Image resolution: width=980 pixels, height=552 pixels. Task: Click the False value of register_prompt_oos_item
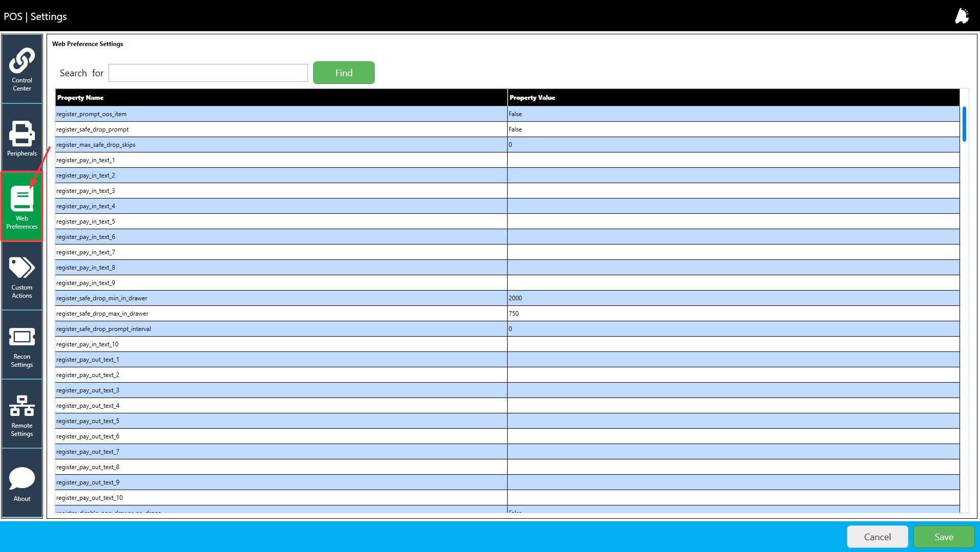[x=515, y=114]
